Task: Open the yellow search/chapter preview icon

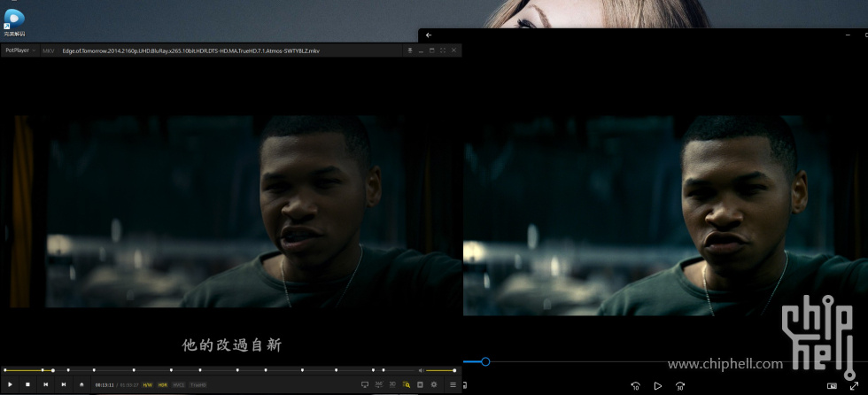Action: 407,384
